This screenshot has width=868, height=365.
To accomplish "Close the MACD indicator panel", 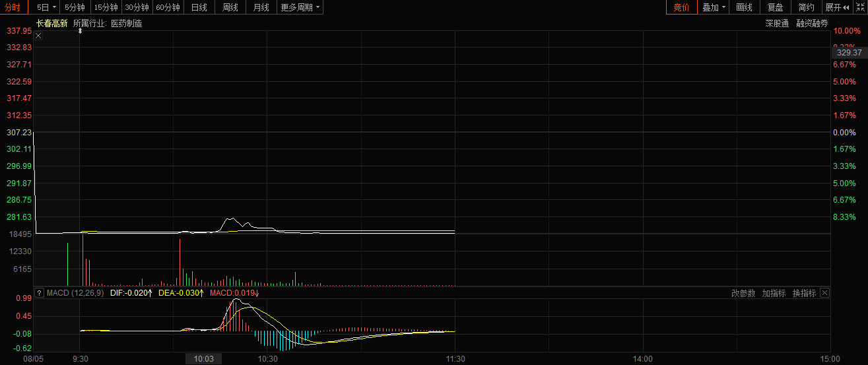I will coord(824,293).
